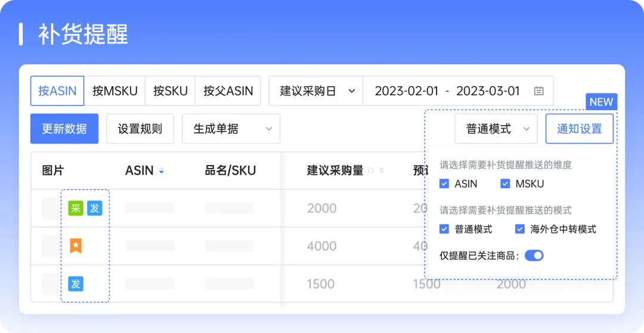Uncheck the 普通模式 push mode checkbox

(444, 229)
